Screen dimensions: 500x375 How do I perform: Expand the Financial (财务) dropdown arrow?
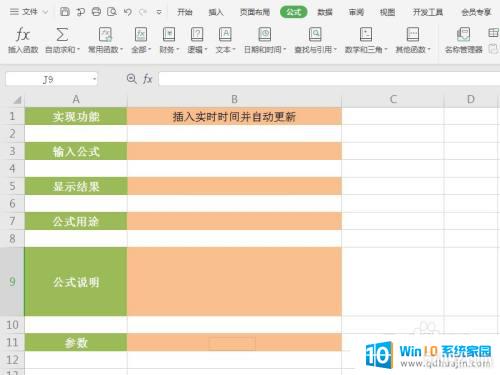[178, 50]
